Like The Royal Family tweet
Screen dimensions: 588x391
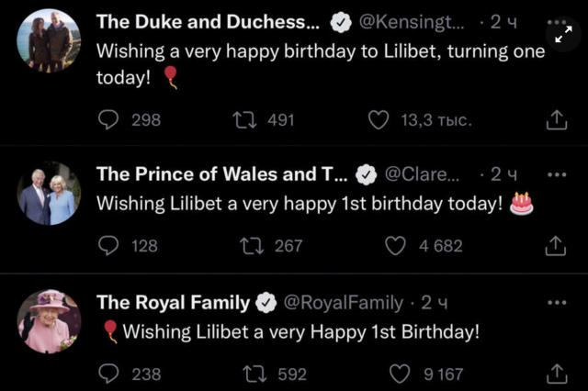click(x=399, y=374)
